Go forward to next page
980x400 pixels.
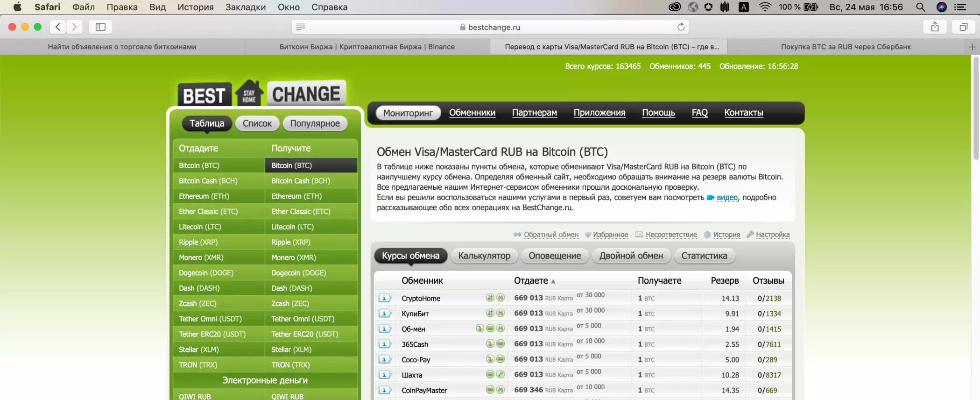click(x=74, y=27)
